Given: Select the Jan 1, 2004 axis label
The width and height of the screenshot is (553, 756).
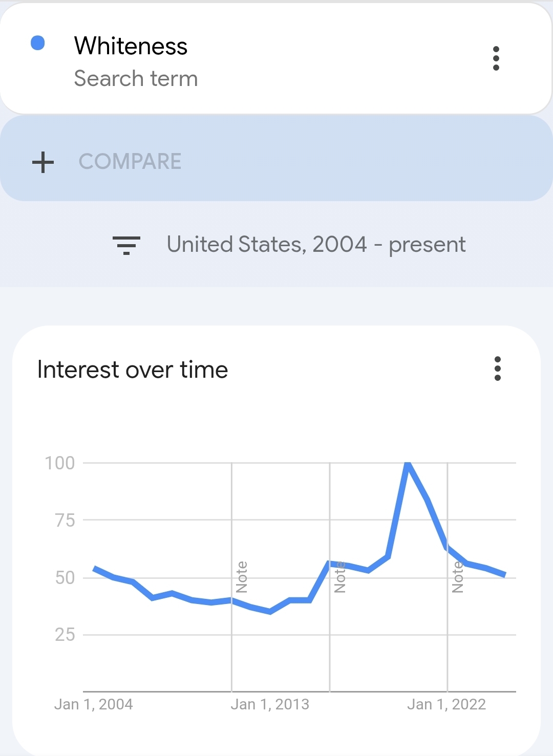Looking at the screenshot, I should click(93, 704).
